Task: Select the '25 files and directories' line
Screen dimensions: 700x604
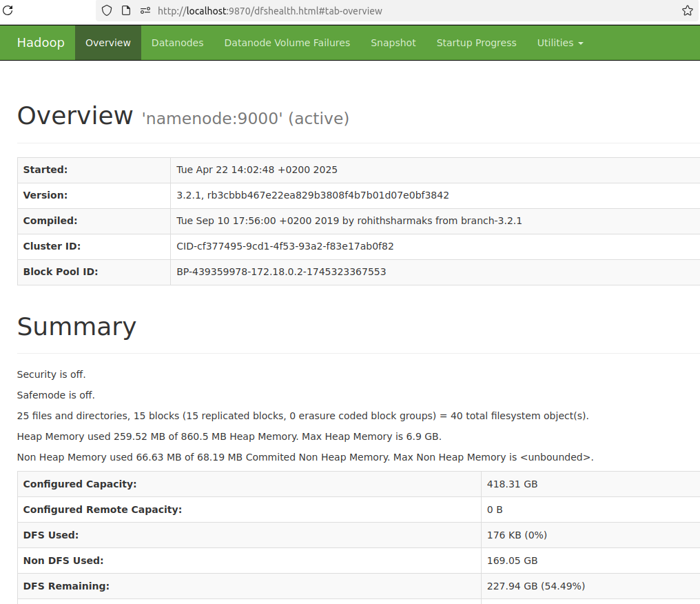Action: [x=302, y=416]
